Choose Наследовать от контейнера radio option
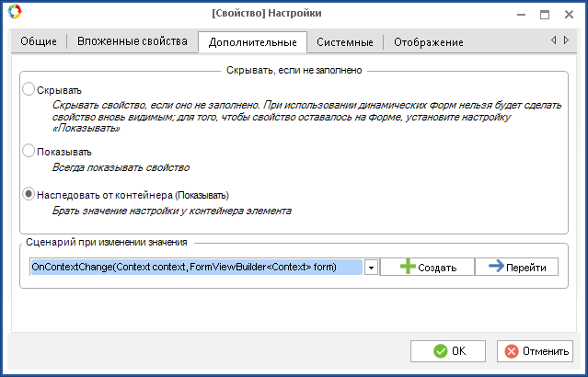 pos(29,194)
